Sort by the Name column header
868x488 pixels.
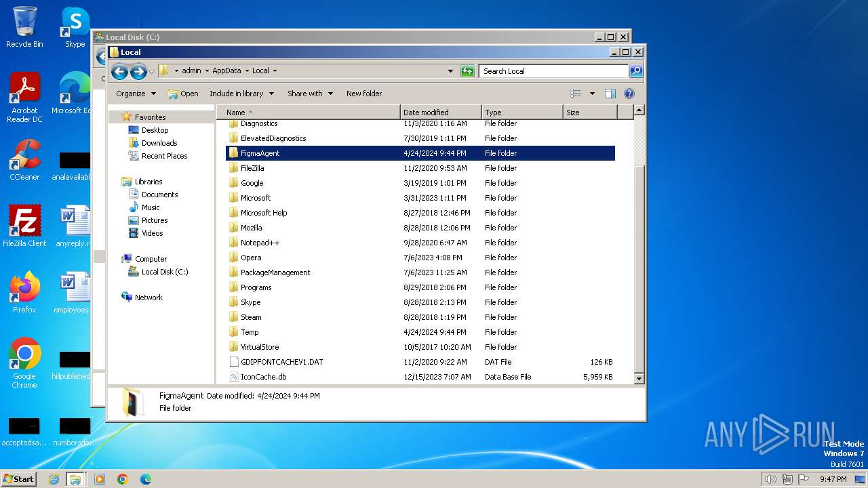(x=309, y=113)
